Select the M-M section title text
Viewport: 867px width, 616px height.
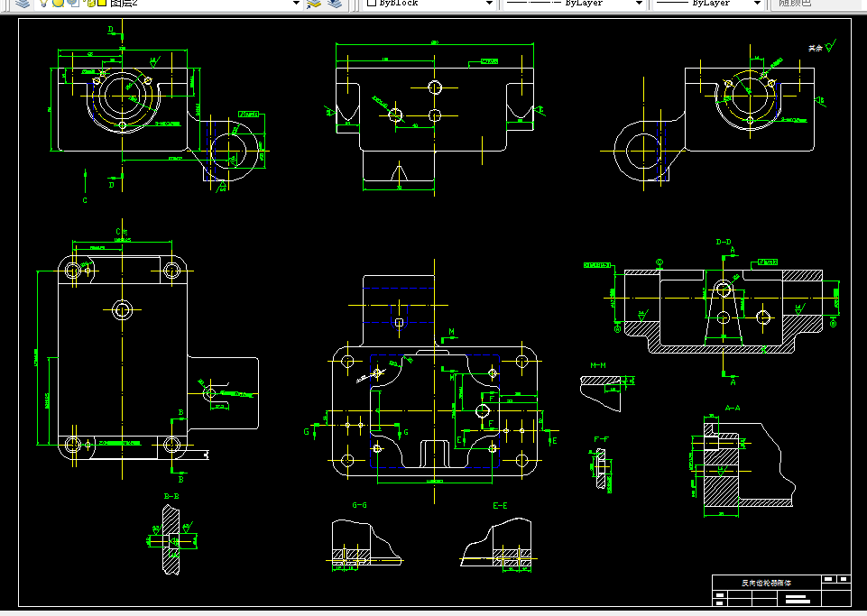598,365
